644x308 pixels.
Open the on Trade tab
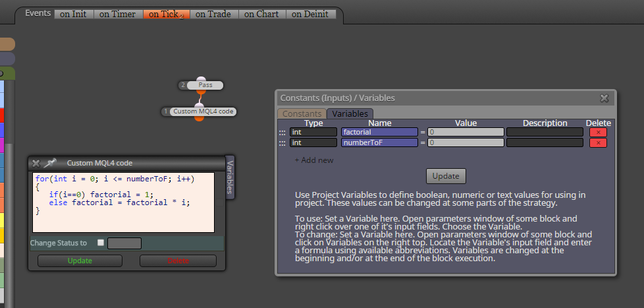213,14
